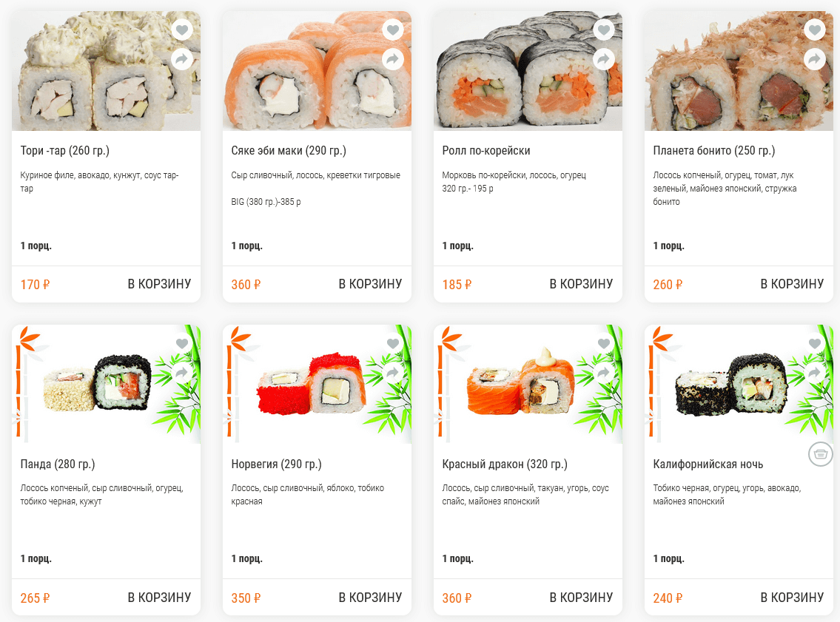Favorite the Тори-тар roll with heart icon

(x=182, y=30)
